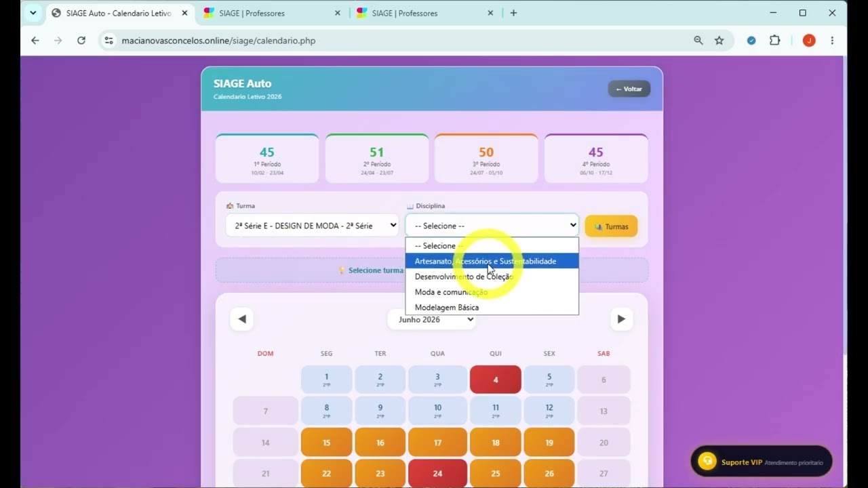View site information icon in address bar
The width and height of the screenshot is (868, 488).
pos(109,41)
